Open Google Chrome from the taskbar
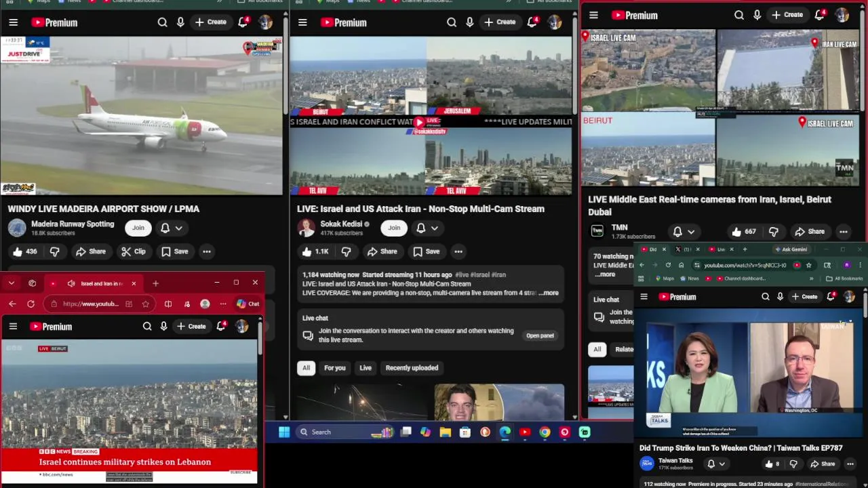The image size is (868, 488). pyautogui.click(x=545, y=432)
